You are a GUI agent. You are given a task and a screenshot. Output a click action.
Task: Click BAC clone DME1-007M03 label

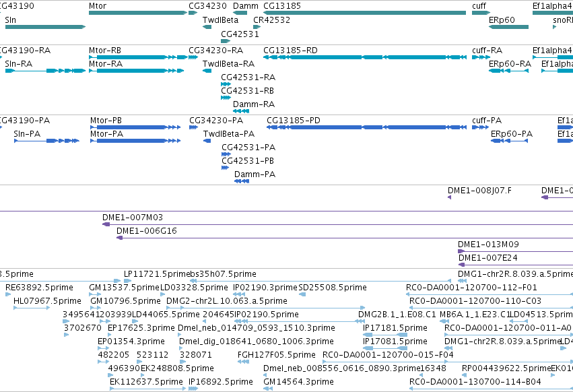pyautogui.click(x=133, y=218)
